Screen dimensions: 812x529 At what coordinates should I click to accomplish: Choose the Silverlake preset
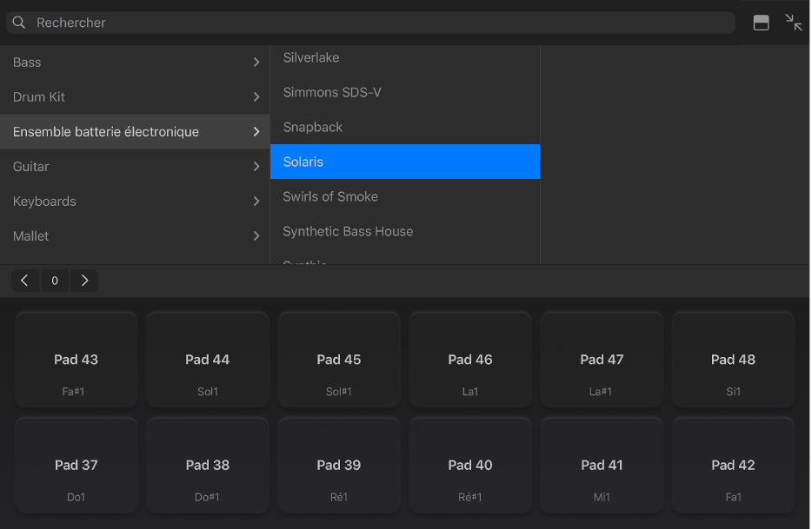point(311,57)
